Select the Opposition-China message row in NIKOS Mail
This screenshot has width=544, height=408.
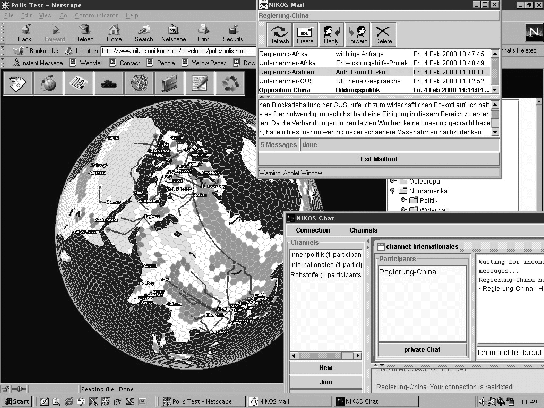pyautogui.click(x=374, y=90)
